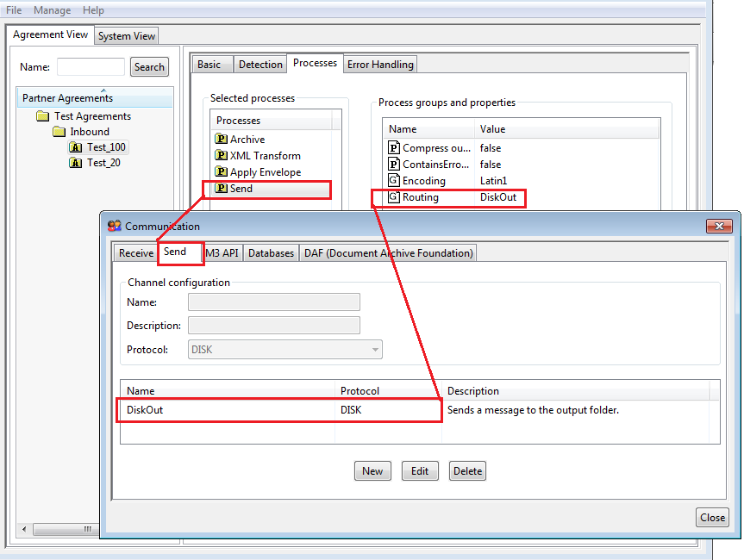
Task: Switch to the Error Handling tab
Action: click(380, 65)
